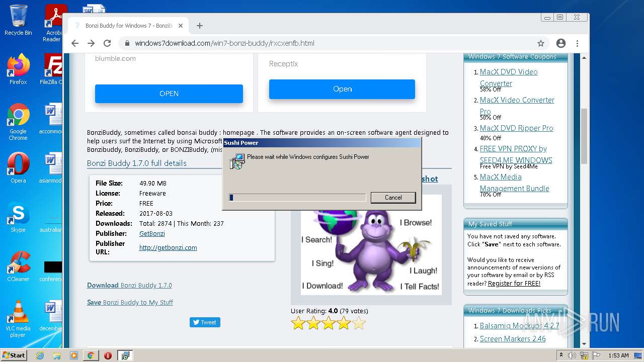Open the Chrome profile avatar

561,43
